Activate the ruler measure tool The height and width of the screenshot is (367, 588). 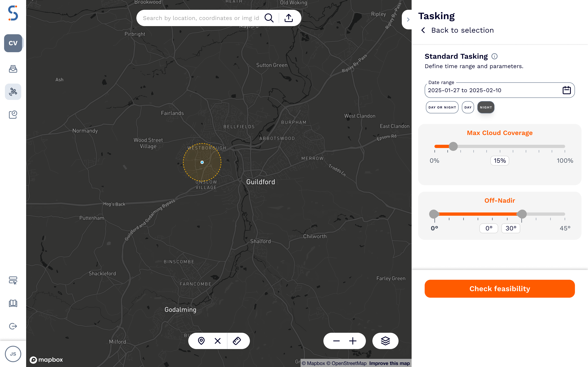pyautogui.click(x=237, y=341)
